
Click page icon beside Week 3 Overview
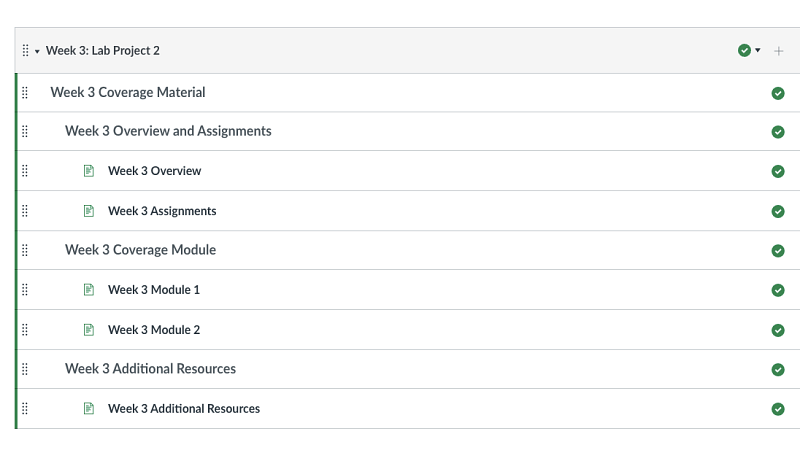click(89, 170)
